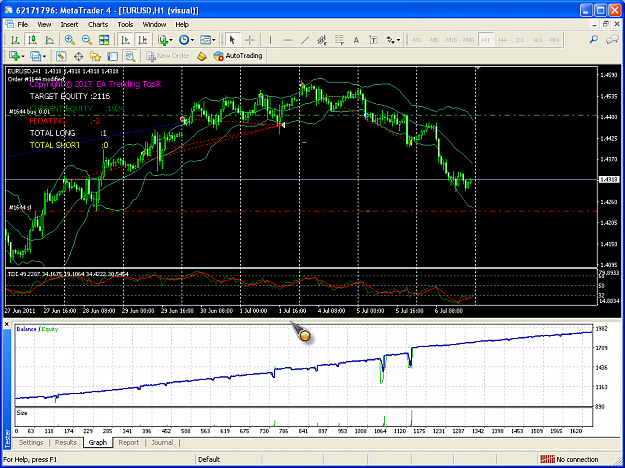Select the cursor arrow tool
Viewport: 625px width, 468px height.
tap(232, 40)
